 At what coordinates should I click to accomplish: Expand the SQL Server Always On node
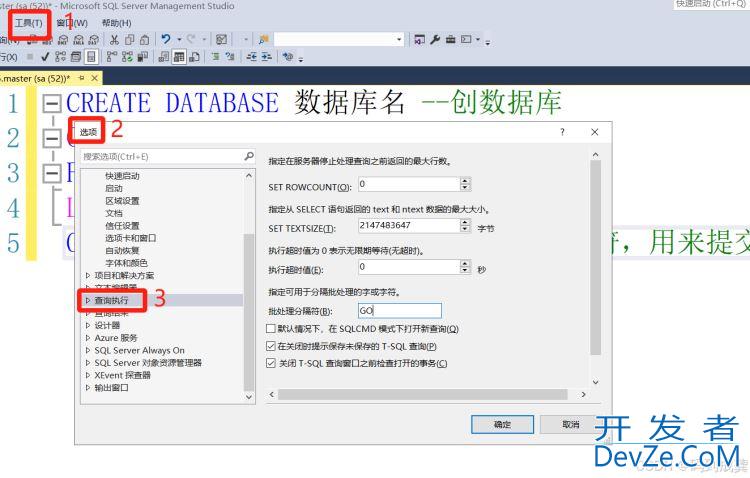tap(88, 350)
